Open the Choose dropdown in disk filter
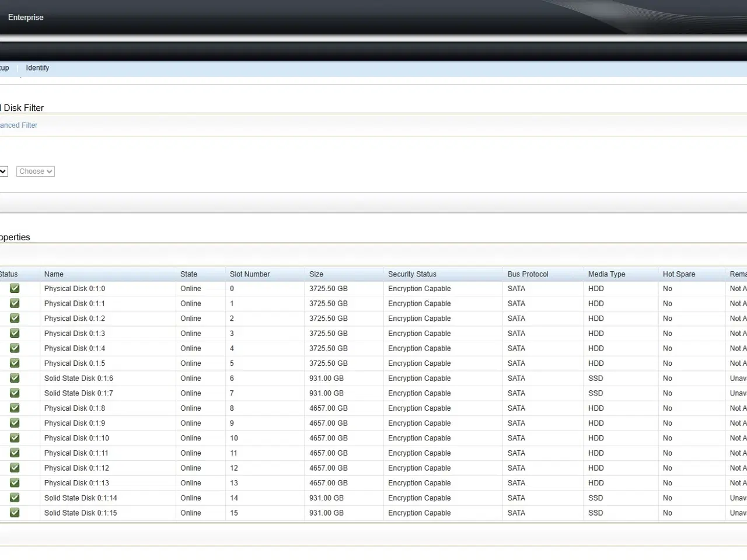This screenshot has height=560, width=747. coord(36,171)
